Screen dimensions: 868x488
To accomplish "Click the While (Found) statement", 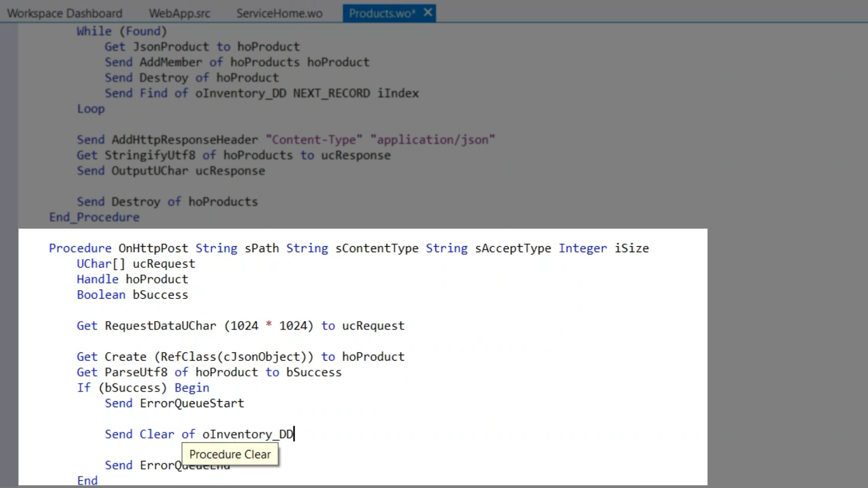I will tap(122, 31).
